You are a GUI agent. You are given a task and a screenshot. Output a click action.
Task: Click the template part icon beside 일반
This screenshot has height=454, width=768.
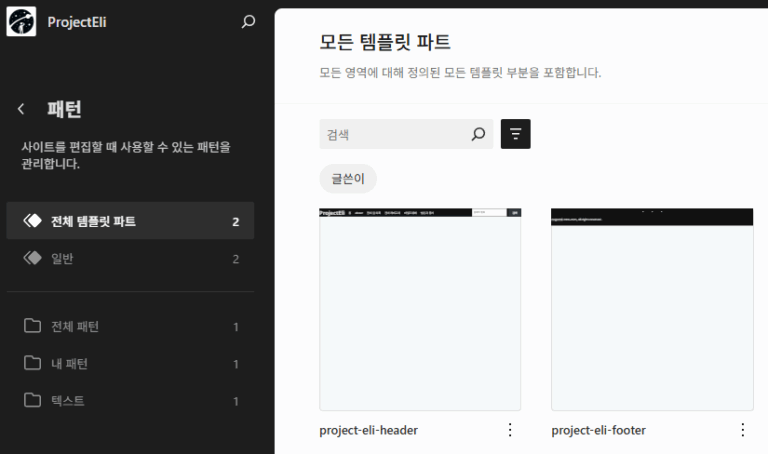coord(32,258)
